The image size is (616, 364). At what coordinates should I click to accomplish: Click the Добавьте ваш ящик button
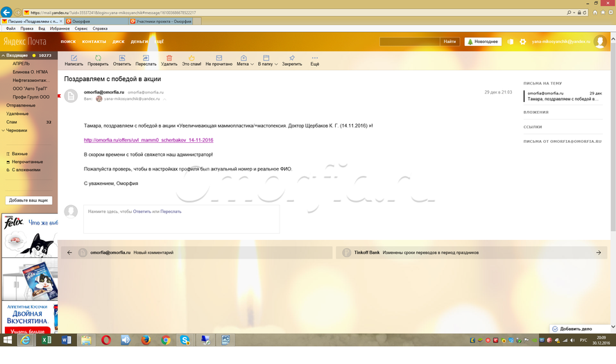click(28, 200)
